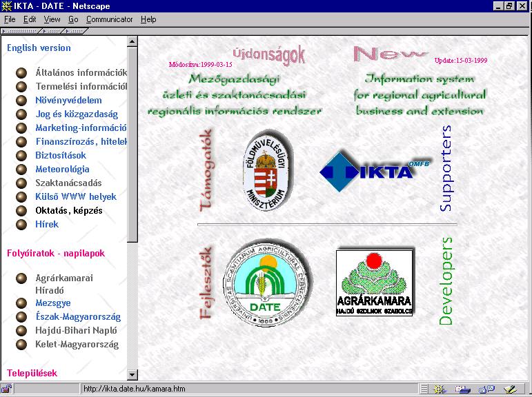Viewport: 532px width, 397px height.
Task: Click the Földművelésügyi Minisztérium crest logo
Action: click(267, 170)
